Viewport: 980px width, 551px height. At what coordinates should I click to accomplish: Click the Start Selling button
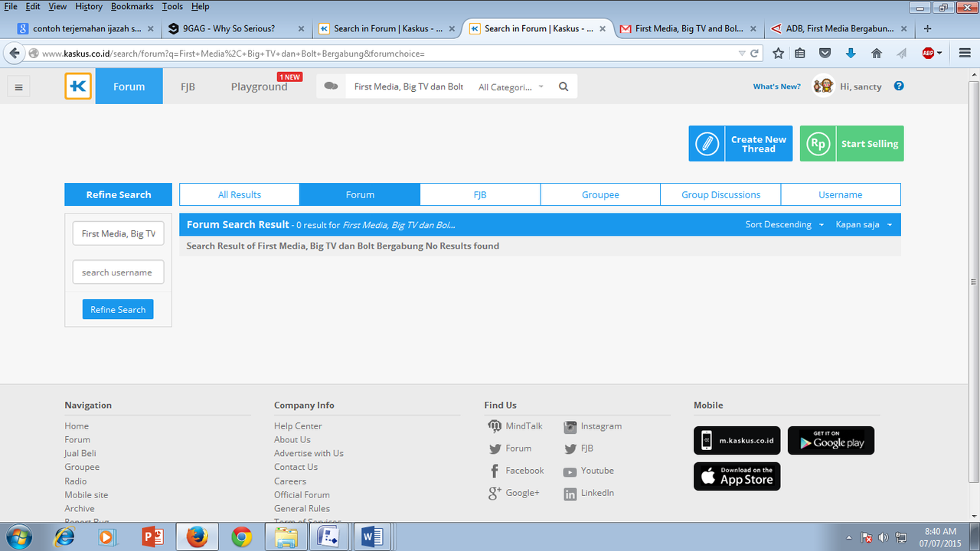pos(851,143)
